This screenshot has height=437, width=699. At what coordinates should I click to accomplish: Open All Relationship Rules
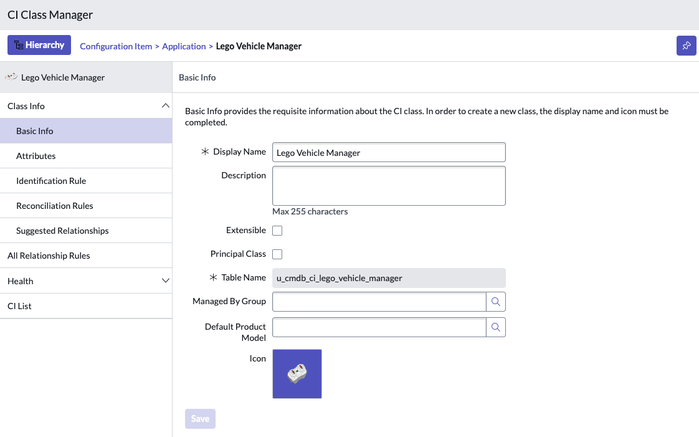(x=86, y=256)
